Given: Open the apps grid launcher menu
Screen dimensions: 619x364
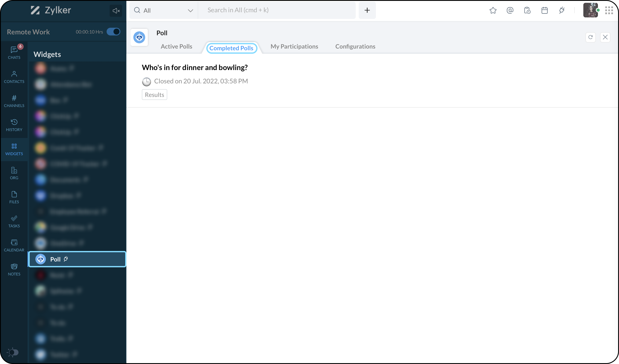Looking at the screenshot, I should 609,10.
